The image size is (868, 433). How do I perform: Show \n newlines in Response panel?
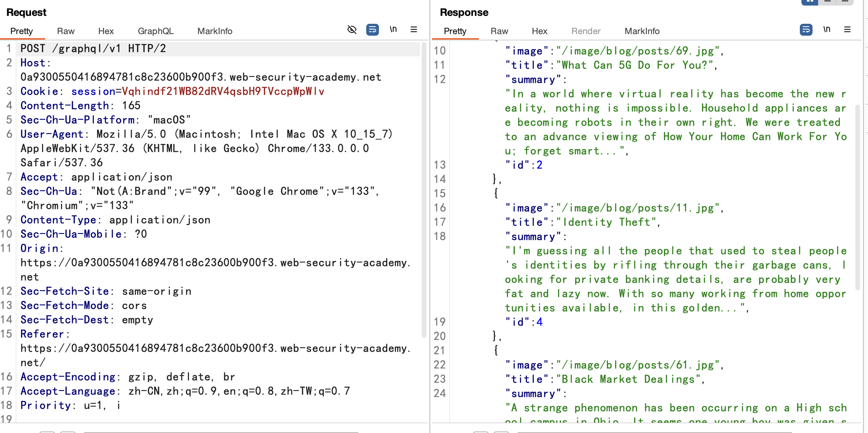pos(826,30)
